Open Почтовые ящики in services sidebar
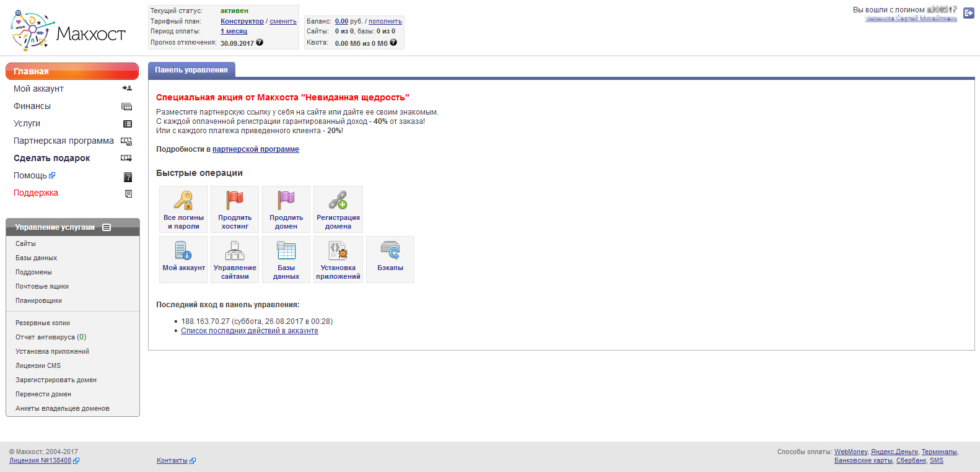 point(42,286)
